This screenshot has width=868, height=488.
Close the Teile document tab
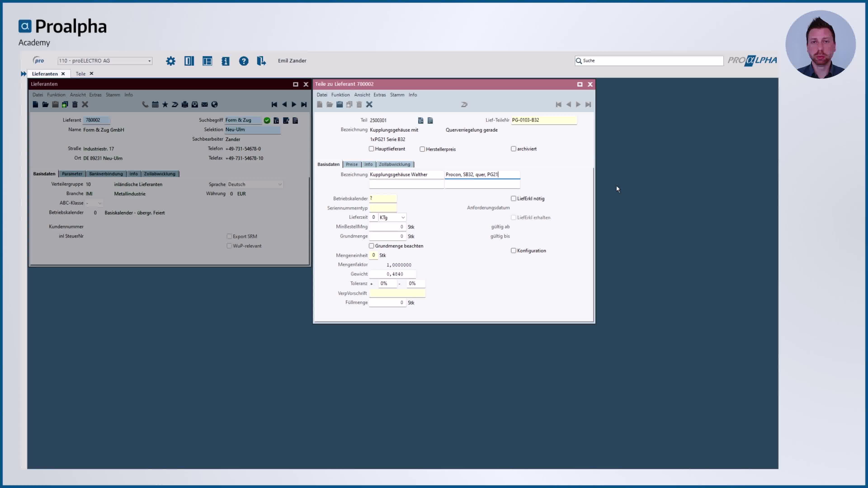pos(91,73)
